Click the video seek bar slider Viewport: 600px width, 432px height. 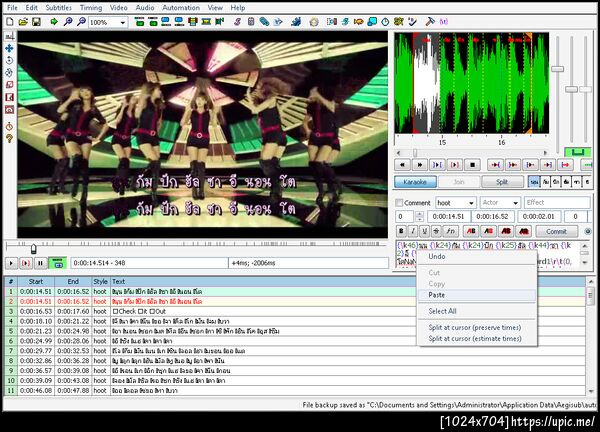click(x=34, y=249)
